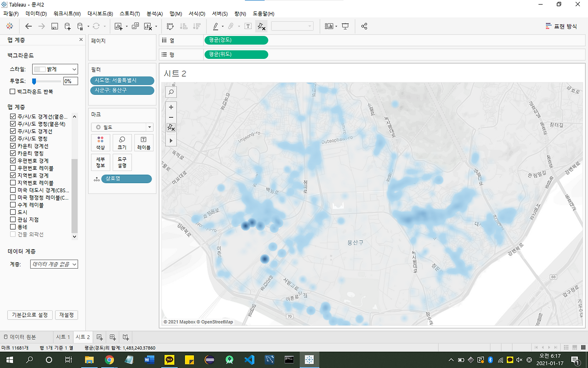Open the 파일(F) menu
The image size is (588, 368).
[11, 14]
